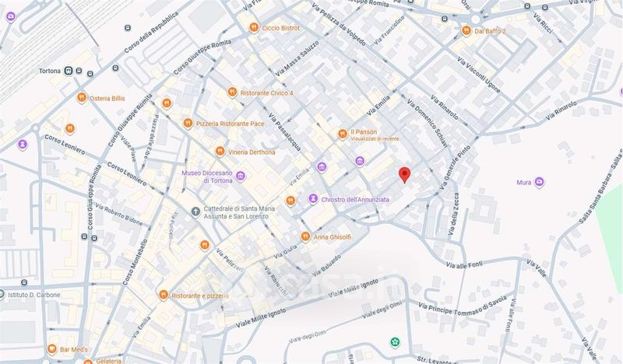Open the Vineria Derthona restaurant icon

coord(220,151)
